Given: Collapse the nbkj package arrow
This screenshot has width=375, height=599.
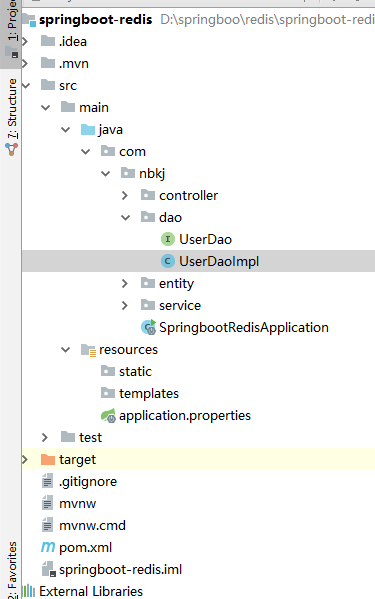Looking at the screenshot, I should (x=105, y=173).
